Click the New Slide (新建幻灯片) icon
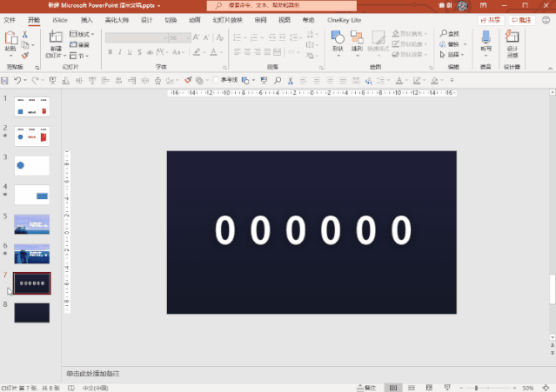 coord(56,37)
